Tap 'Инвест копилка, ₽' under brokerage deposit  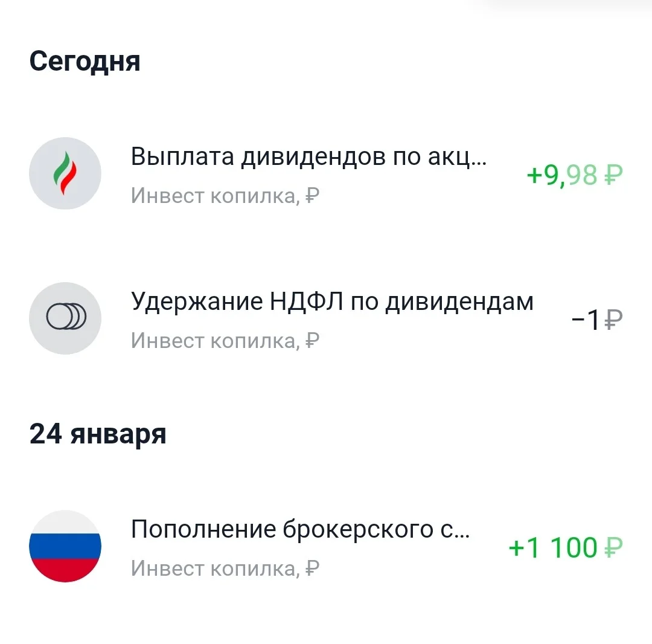[225, 568]
